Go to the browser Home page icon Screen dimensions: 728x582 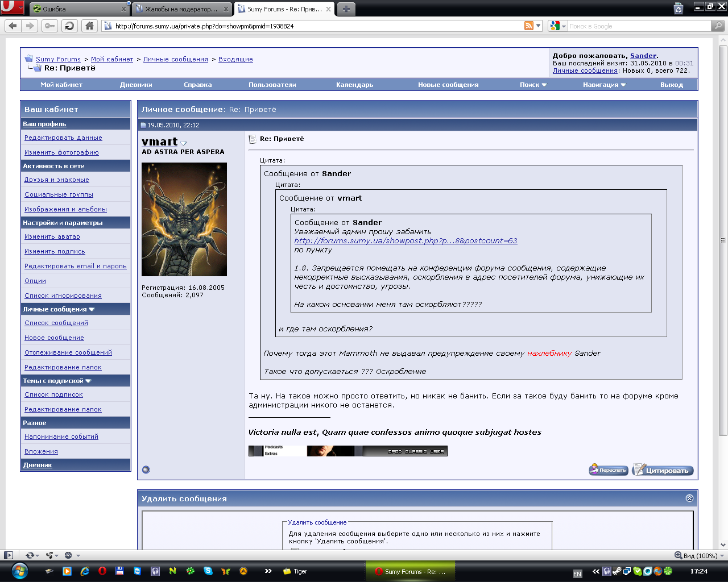[x=89, y=26]
